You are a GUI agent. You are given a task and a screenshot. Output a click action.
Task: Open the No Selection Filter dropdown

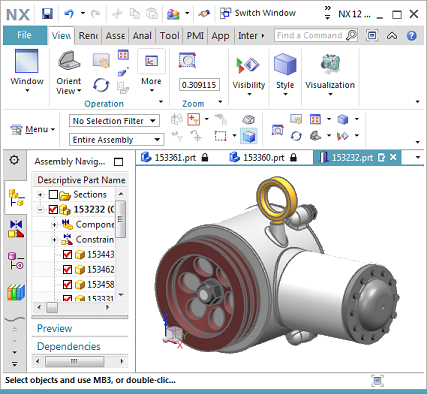[114, 121]
